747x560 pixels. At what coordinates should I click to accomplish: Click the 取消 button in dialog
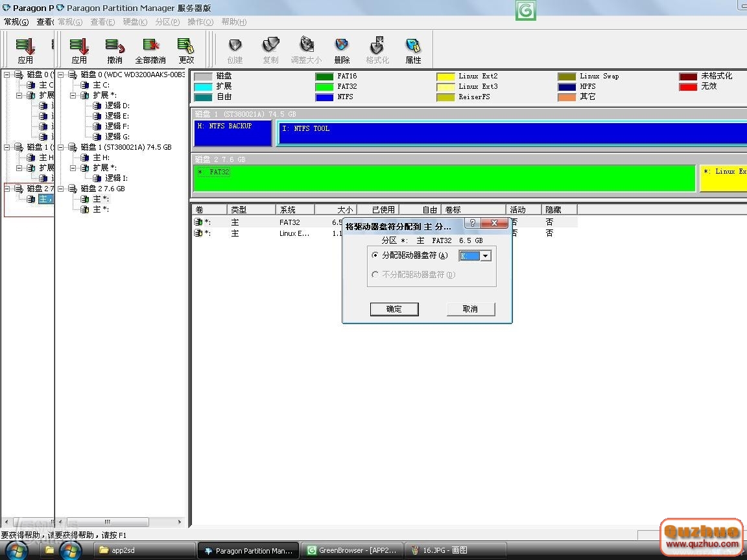point(471,309)
